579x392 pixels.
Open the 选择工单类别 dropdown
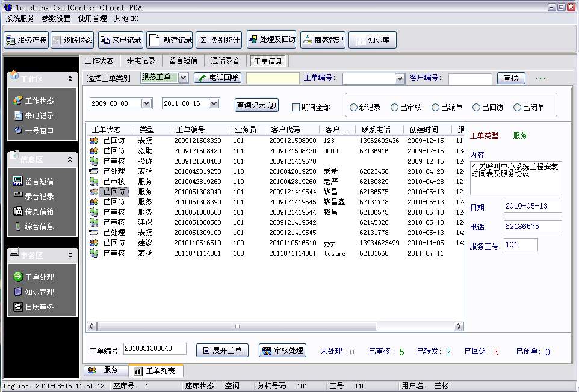[183, 78]
